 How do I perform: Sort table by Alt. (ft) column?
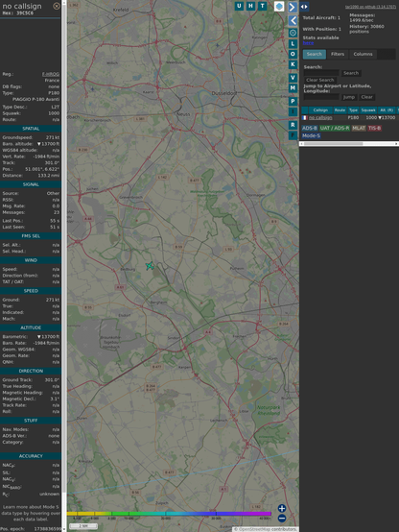point(387,110)
